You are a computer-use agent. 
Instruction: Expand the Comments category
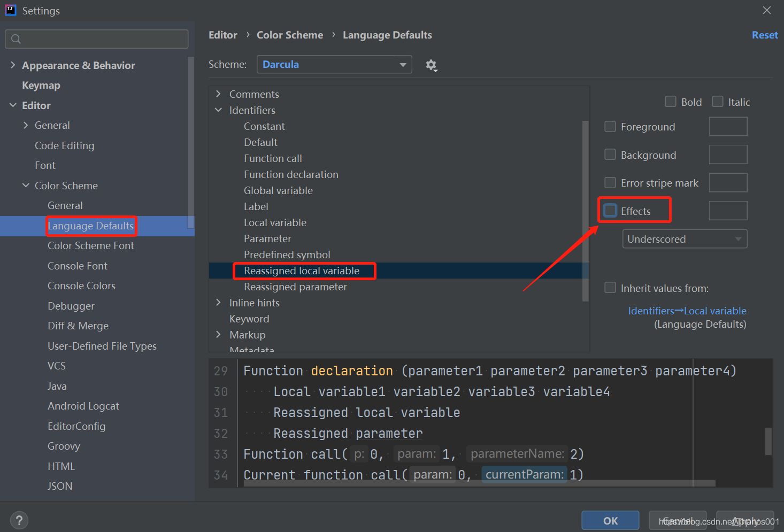coord(218,94)
